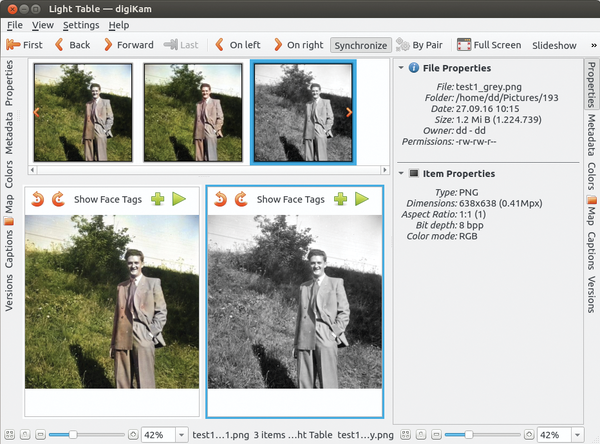Click right status bar zoom in icon
Image resolution: width=600 pixels, height=444 pixels.
click(529, 434)
